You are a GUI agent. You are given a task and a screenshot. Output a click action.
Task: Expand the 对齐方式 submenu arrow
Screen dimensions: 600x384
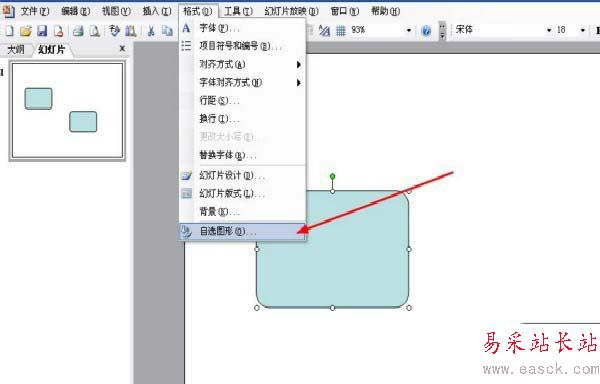coord(299,65)
